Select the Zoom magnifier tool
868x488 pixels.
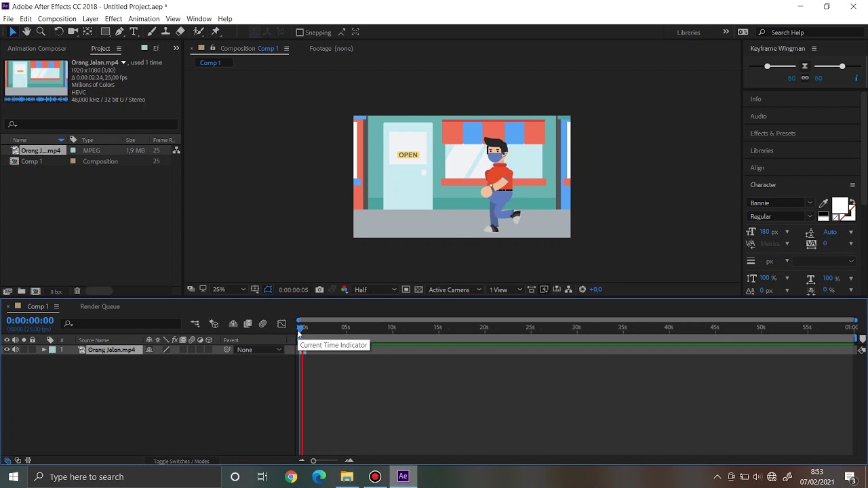41,32
